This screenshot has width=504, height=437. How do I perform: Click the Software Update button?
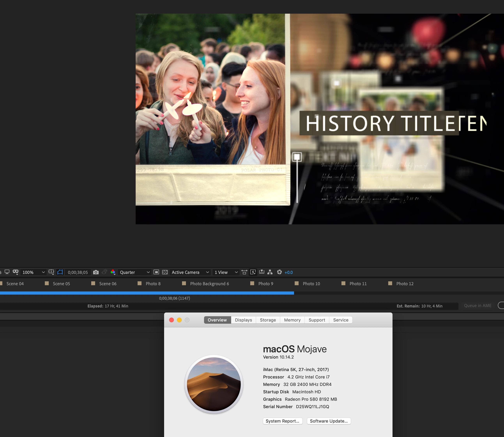(329, 421)
